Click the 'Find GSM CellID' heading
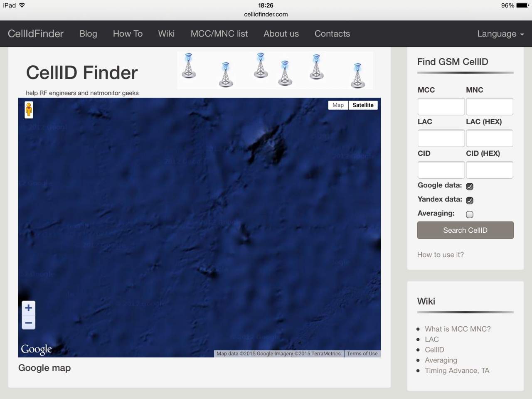532x399 pixels. tap(453, 62)
